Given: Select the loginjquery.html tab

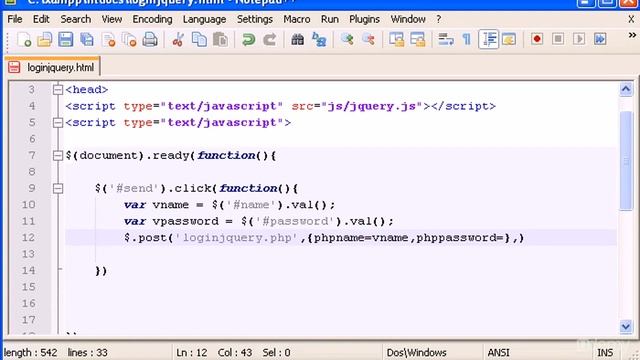Looking at the screenshot, I should 53,67.
